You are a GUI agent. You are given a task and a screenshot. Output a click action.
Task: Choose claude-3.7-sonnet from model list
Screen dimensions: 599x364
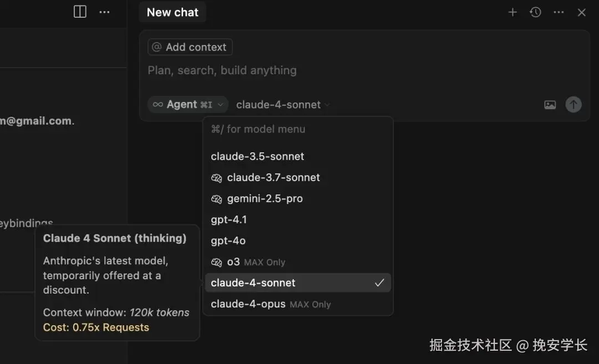(273, 178)
